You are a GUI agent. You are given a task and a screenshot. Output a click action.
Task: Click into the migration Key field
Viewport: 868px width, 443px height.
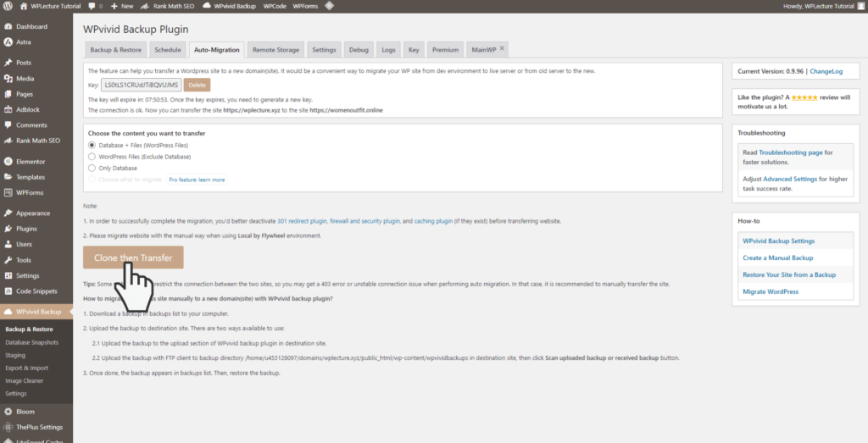tap(142, 86)
